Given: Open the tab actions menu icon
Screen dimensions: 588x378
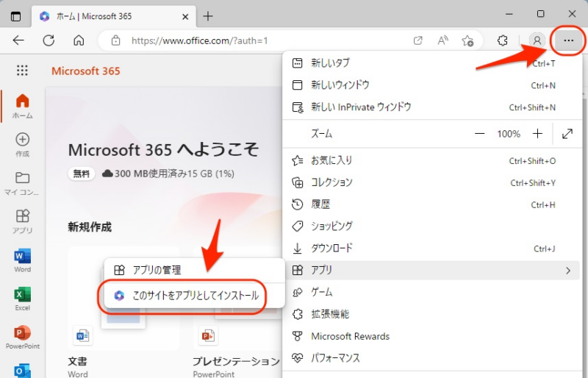Looking at the screenshot, I should 15,16.
